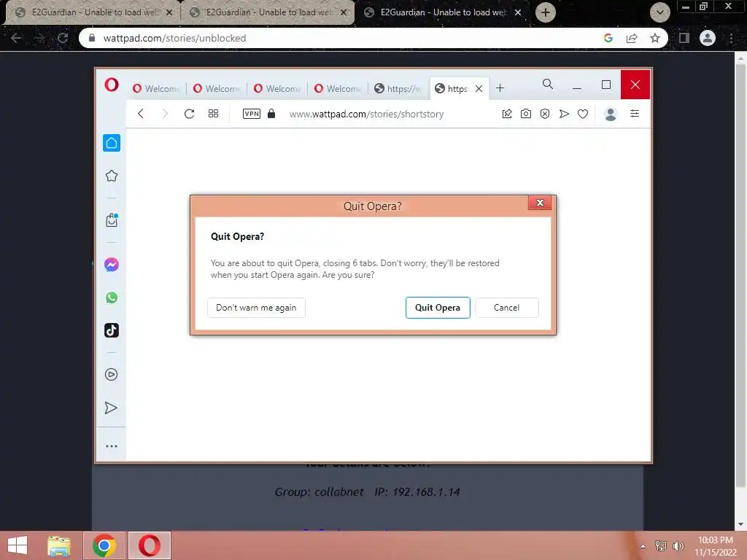Go forward in Opera toolbar
Viewport: 747px width, 560px height.
(x=165, y=113)
